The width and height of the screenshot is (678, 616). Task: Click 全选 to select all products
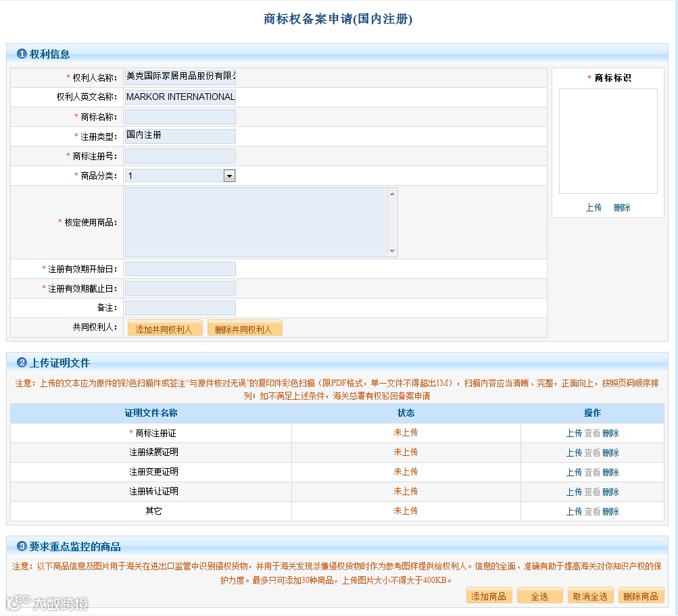coord(539,596)
